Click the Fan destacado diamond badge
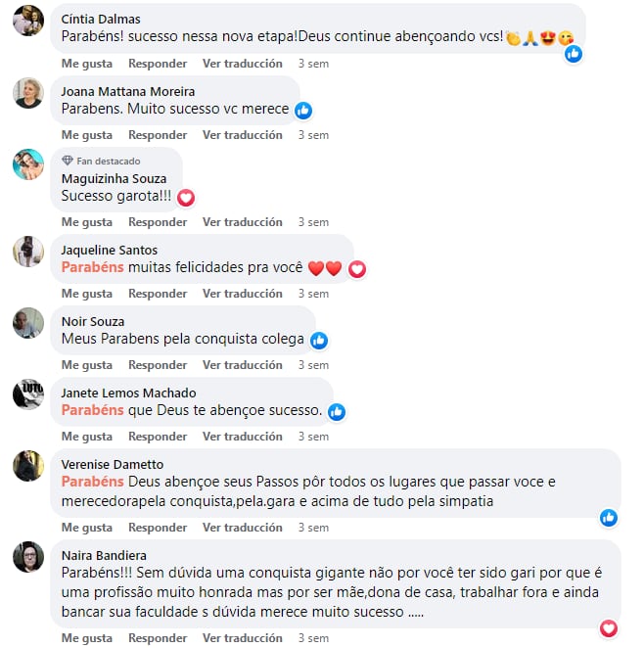Screen dimensions: 644x648 click(x=68, y=161)
